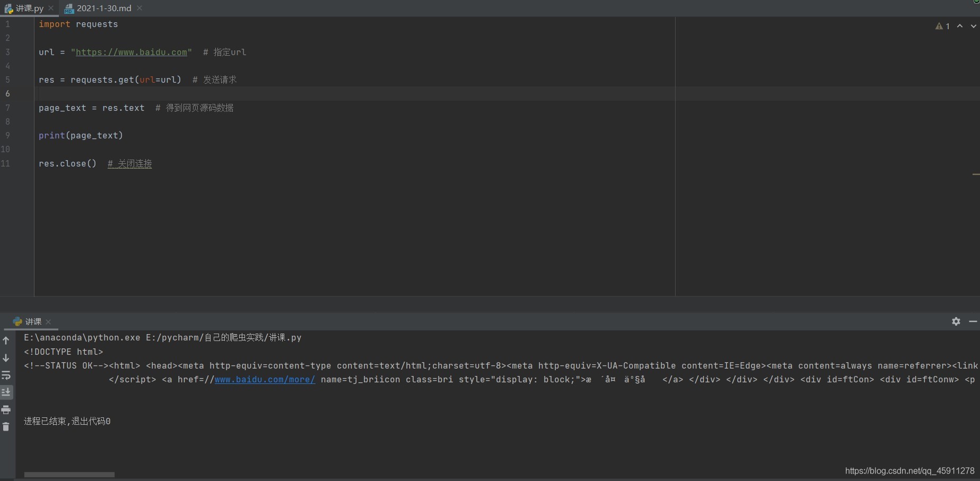Go to previous highlighted error arrow

[960, 26]
